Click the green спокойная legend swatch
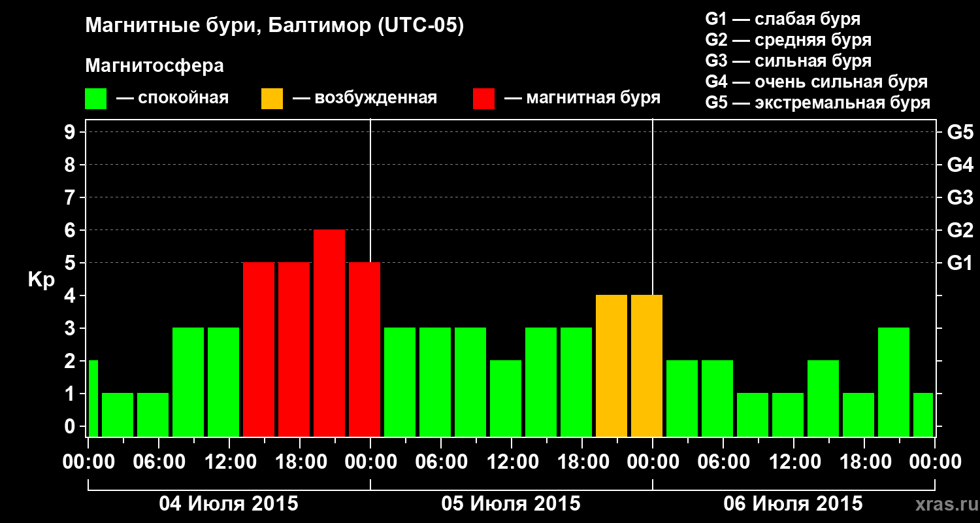 [x=96, y=99]
